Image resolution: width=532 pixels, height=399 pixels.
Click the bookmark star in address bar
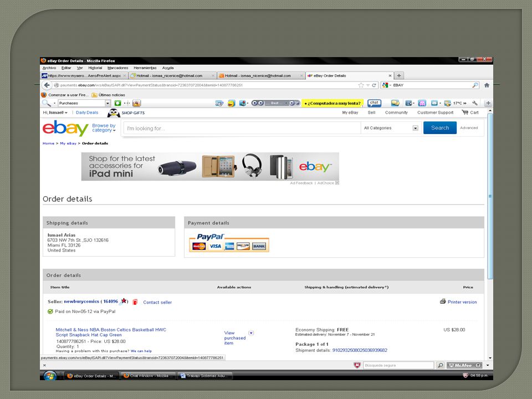pyautogui.click(x=361, y=85)
